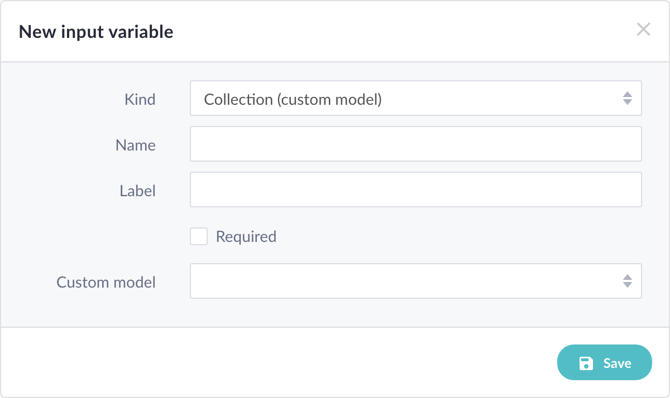Image resolution: width=670 pixels, height=398 pixels.
Task: Click the Kind field label
Action: pyautogui.click(x=140, y=99)
